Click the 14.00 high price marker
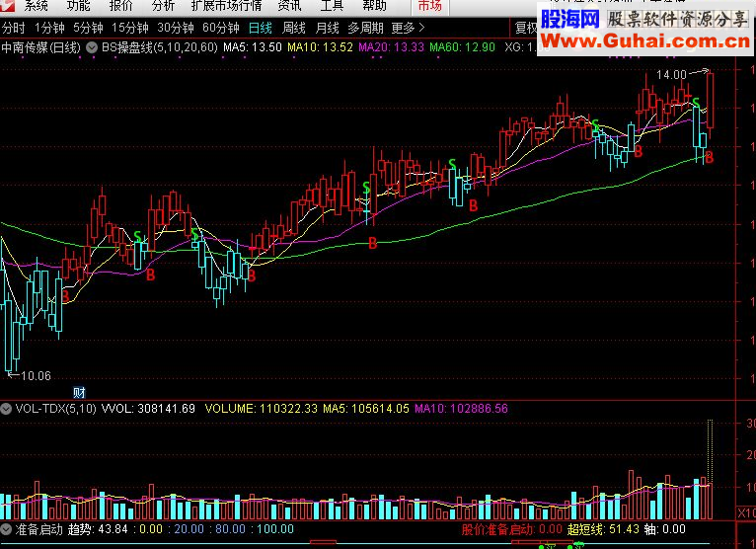This screenshot has width=756, height=549. click(671, 75)
